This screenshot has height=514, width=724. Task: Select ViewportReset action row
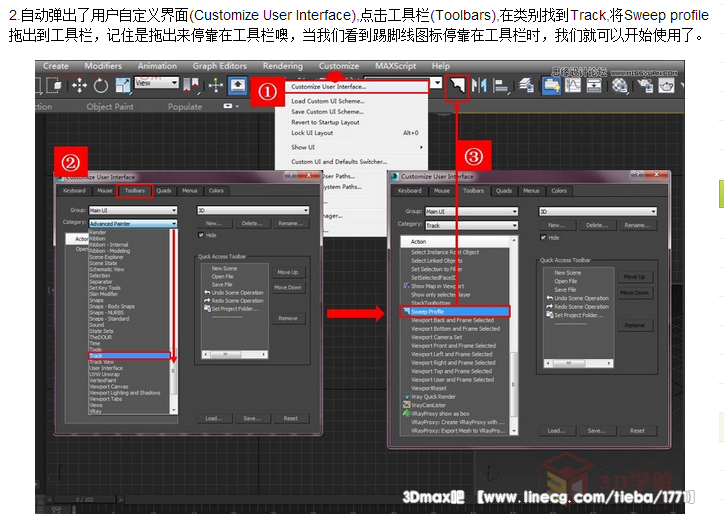point(455,388)
